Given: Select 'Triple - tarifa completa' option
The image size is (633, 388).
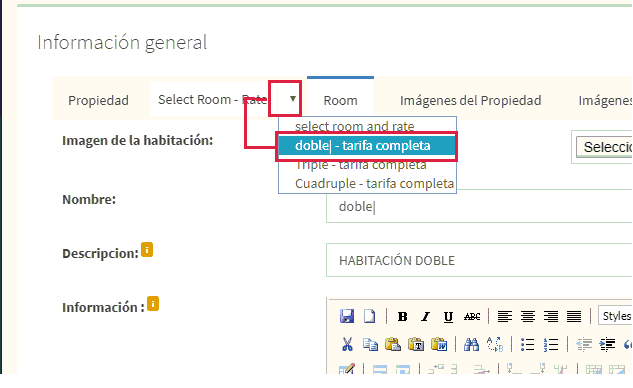Looking at the screenshot, I should (x=367, y=165).
